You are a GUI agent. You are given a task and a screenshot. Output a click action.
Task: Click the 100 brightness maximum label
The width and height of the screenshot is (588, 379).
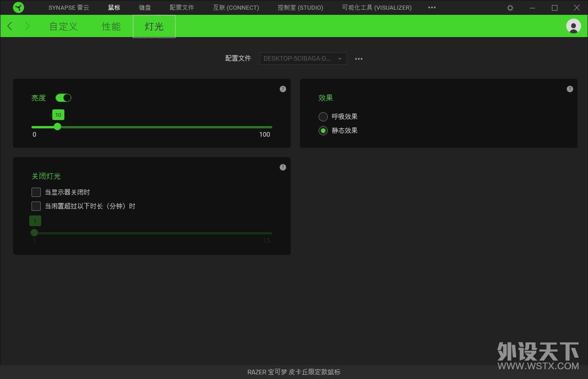264,134
